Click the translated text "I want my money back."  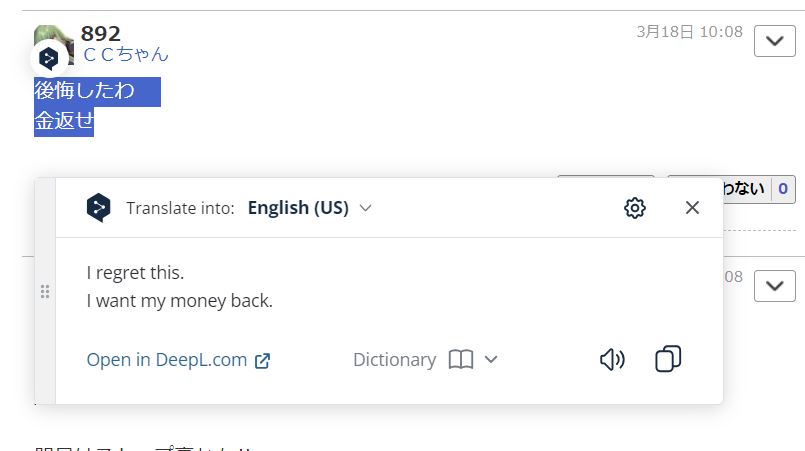179,300
